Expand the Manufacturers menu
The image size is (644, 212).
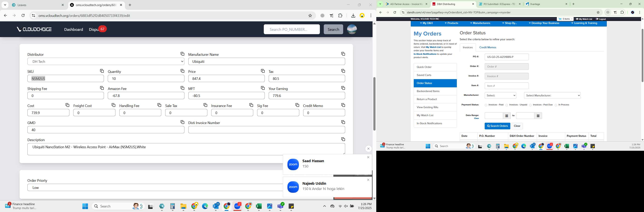480,23
